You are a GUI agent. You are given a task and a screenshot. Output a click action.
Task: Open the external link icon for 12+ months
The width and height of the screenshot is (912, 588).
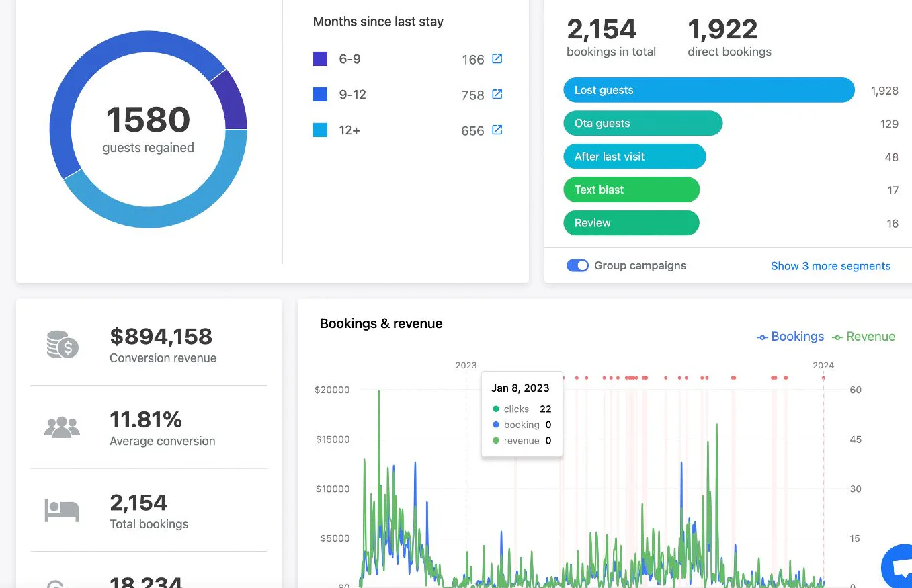497,130
